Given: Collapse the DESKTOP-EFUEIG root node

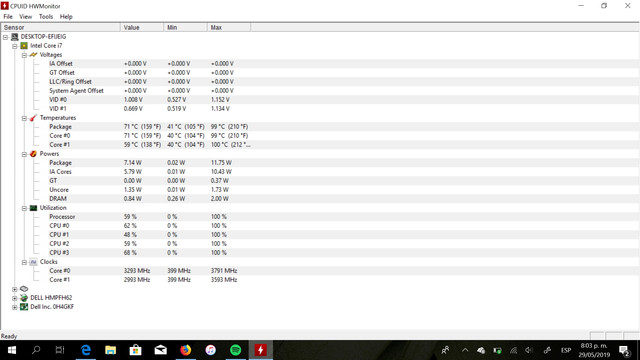Looking at the screenshot, I should [5, 37].
